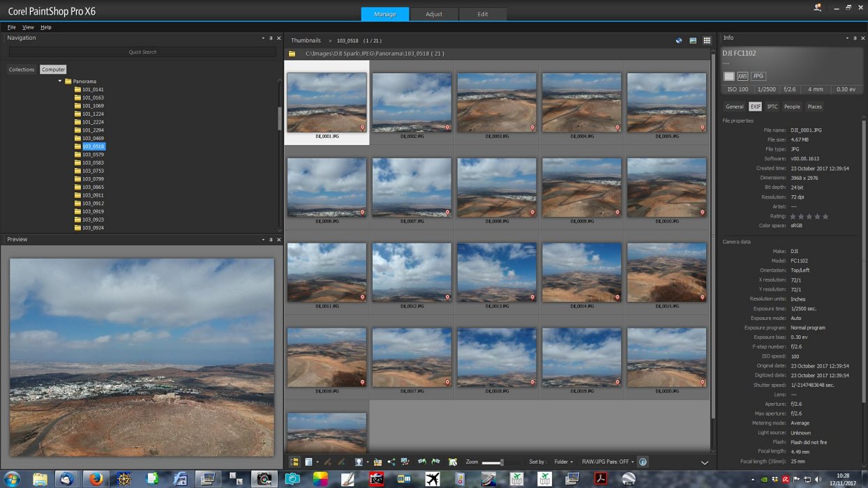
Task: Open the IPTC info tab
Action: (x=772, y=107)
